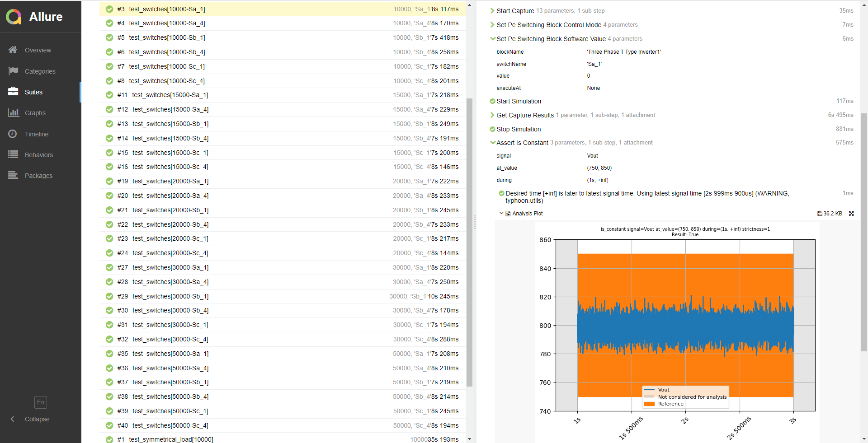This screenshot has height=443, width=868.
Task: Open the Graphs section
Action: (41, 113)
